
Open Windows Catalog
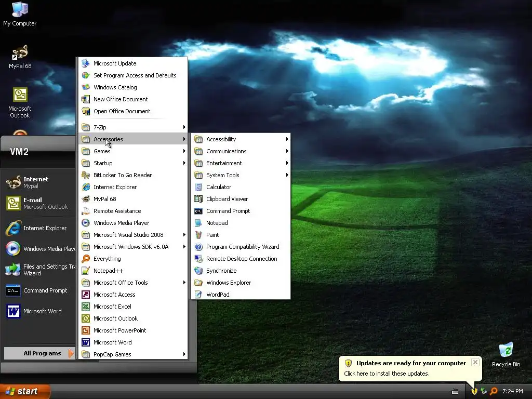(133, 87)
